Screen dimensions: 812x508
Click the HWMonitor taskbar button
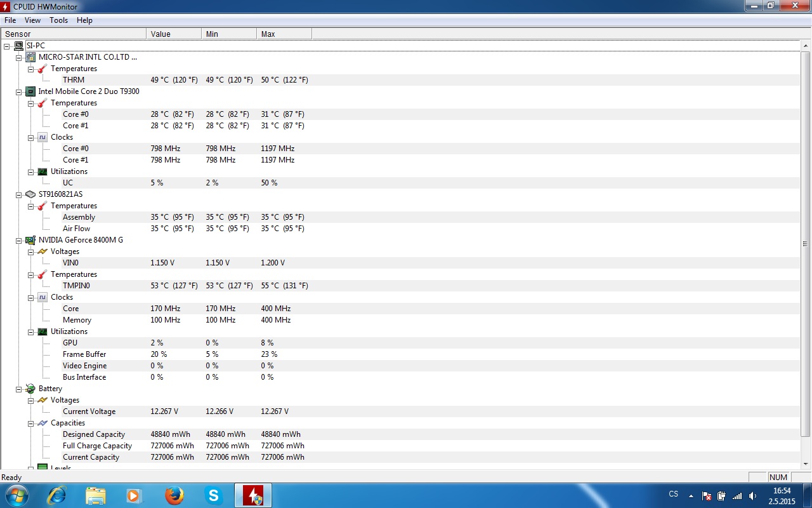pos(253,495)
